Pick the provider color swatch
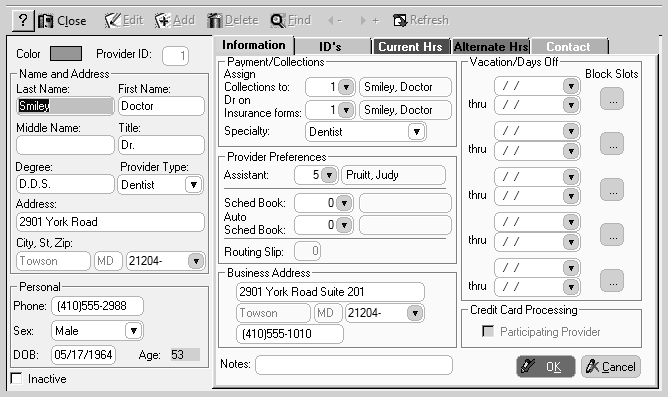Viewport: 668px width, 397px height. pyautogui.click(x=66, y=54)
